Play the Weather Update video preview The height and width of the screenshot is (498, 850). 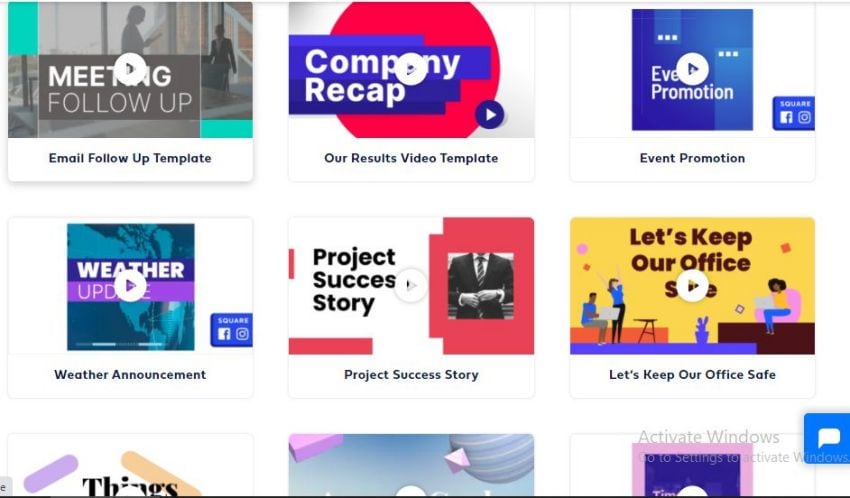(131, 285)
